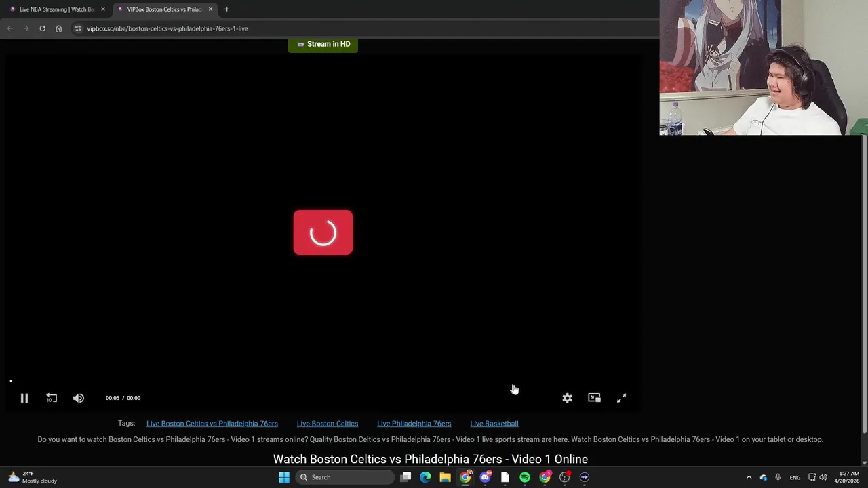Mute the video player volume
This screenshot has height=488, width=868.
click(x=79, y=398)
